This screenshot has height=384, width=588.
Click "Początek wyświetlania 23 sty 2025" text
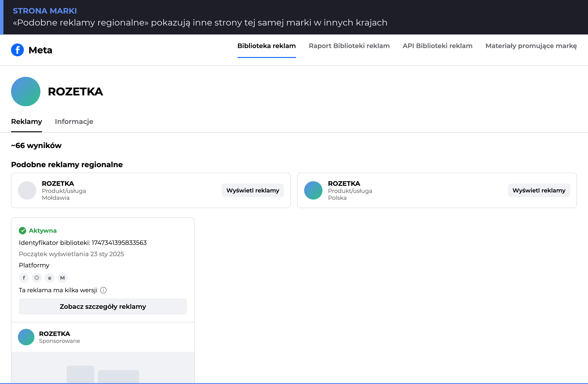[x=71, y=254]
